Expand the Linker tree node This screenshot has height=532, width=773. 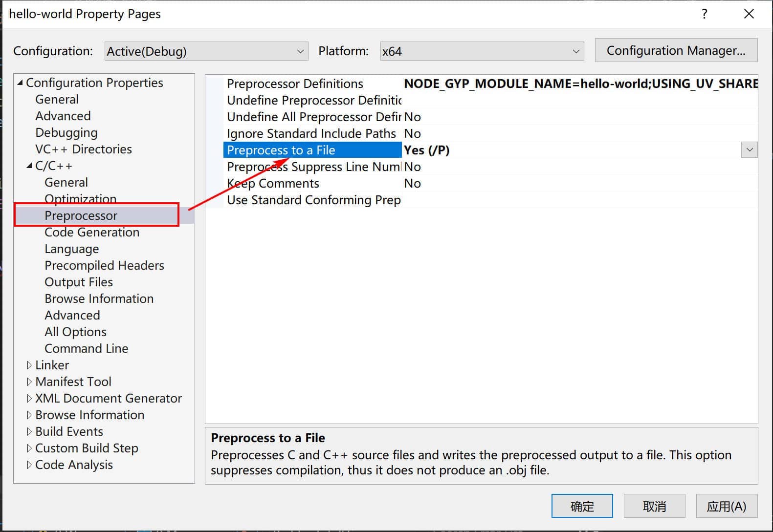(x=29, y=365)
